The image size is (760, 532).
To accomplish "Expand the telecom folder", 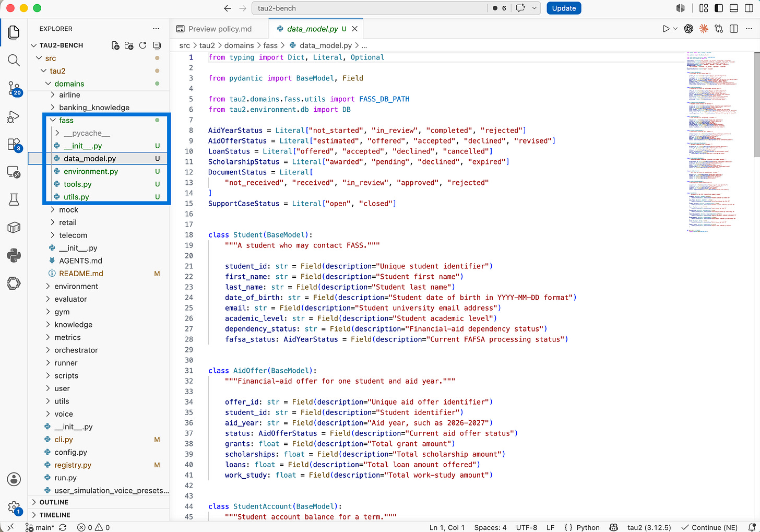I will click(x=53, y=235).
